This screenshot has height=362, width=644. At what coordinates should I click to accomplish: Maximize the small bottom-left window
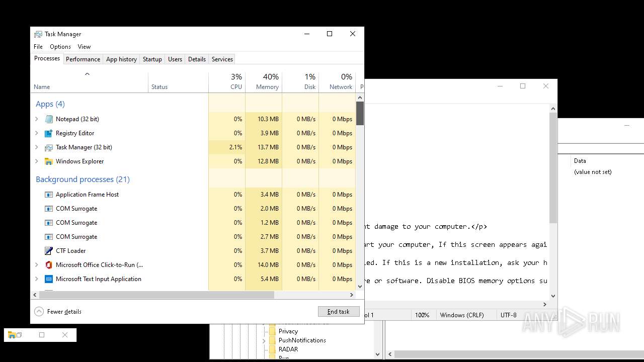tap(42, 335)
